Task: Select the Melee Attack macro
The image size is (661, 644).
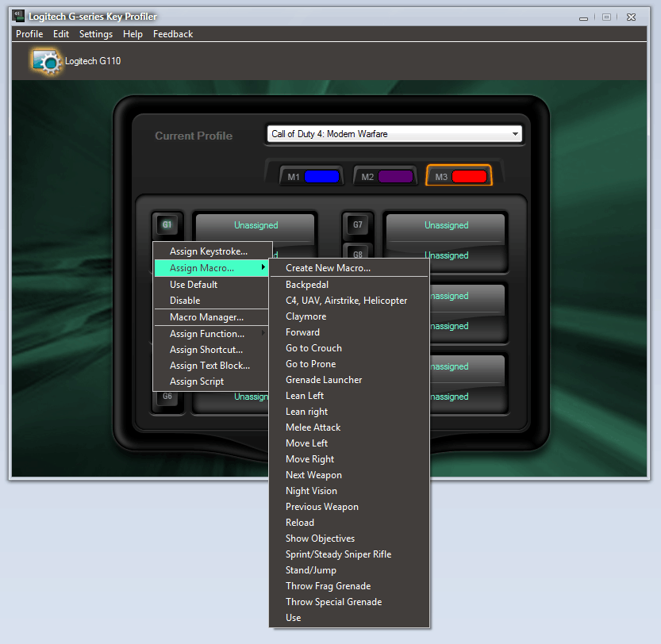Action: pyautogui.click(x=349, y=427)
